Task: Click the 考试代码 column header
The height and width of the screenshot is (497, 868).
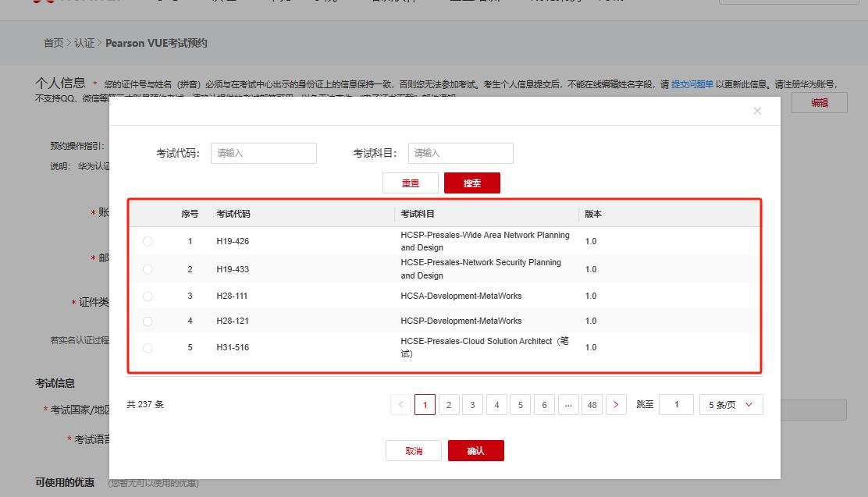Action: click(233, 214)
